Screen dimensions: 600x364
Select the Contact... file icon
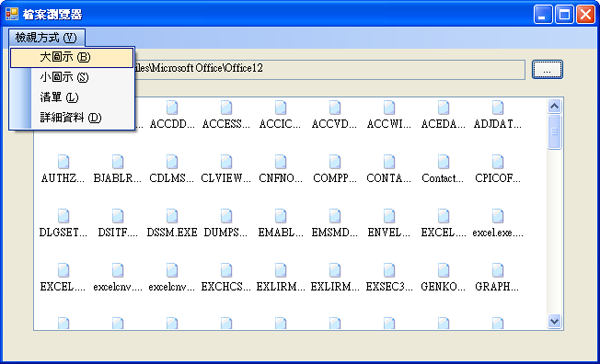tap(443, 162)
